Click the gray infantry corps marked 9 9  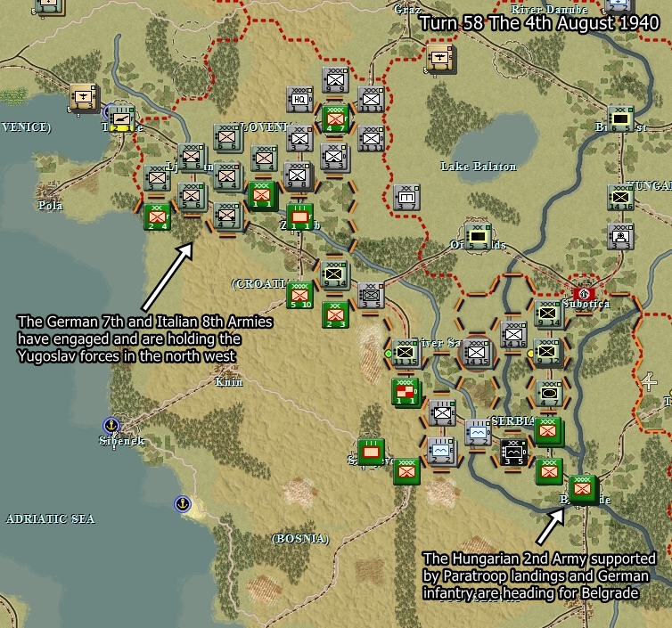(335, 80)
